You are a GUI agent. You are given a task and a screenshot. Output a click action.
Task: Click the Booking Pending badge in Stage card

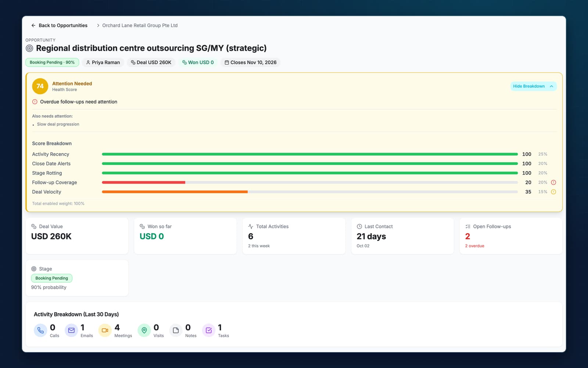52,278
